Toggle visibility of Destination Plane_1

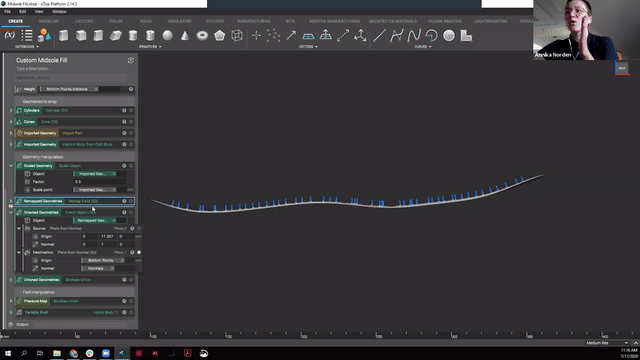[x=139, y=252]
